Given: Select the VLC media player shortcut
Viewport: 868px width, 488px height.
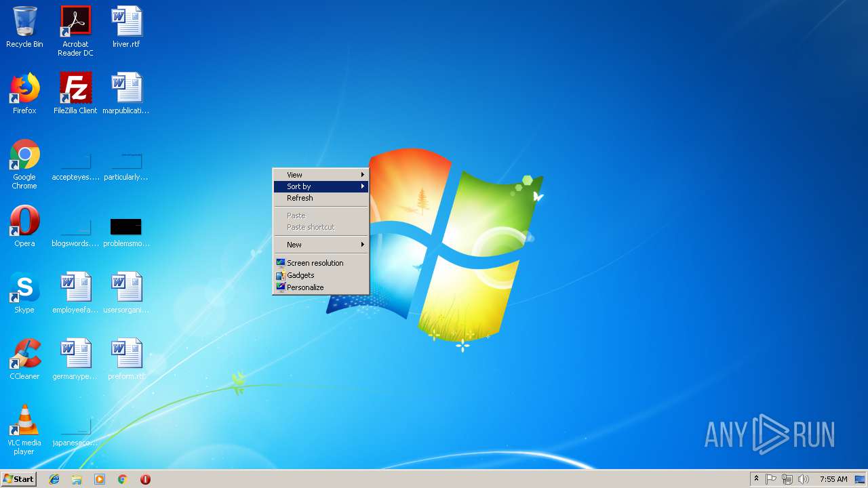Looking at the screenshot, I should pos(24,430).
